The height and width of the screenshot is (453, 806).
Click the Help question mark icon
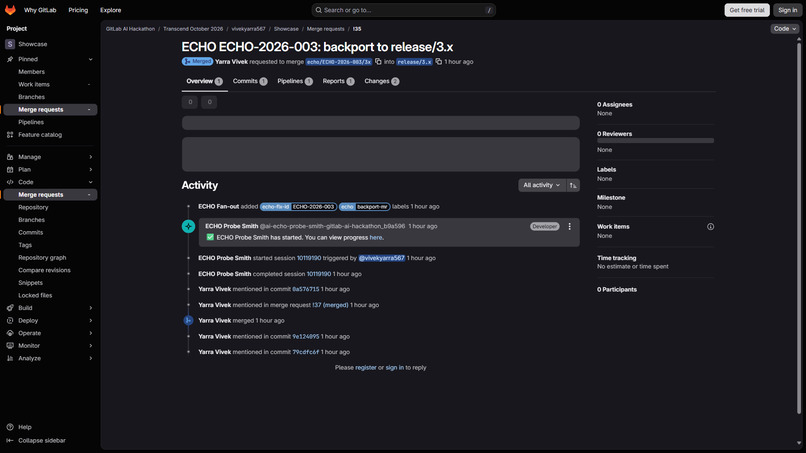tap(10, 427)
